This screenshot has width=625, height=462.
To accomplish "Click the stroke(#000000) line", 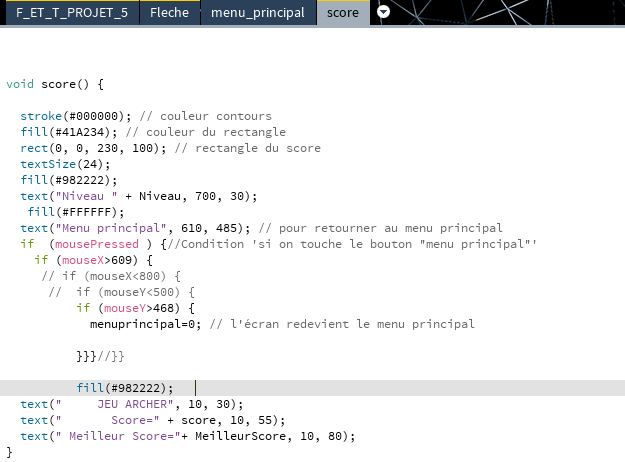I will tap(146, 116).
